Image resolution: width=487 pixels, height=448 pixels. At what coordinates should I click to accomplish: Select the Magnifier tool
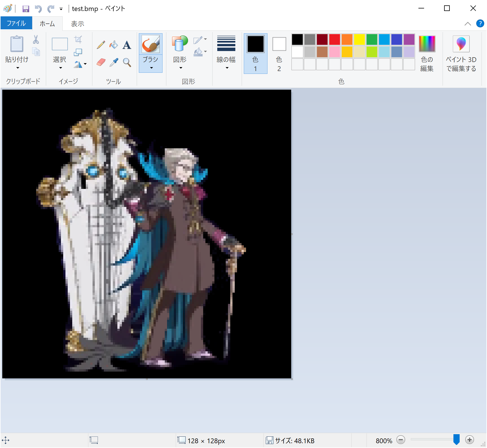127,62
